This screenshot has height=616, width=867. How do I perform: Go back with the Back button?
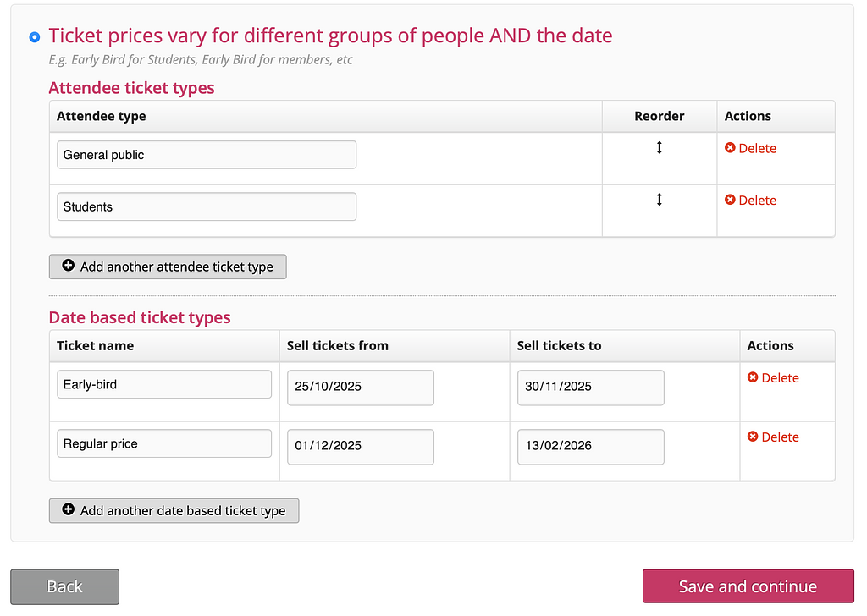pos(64,586)
